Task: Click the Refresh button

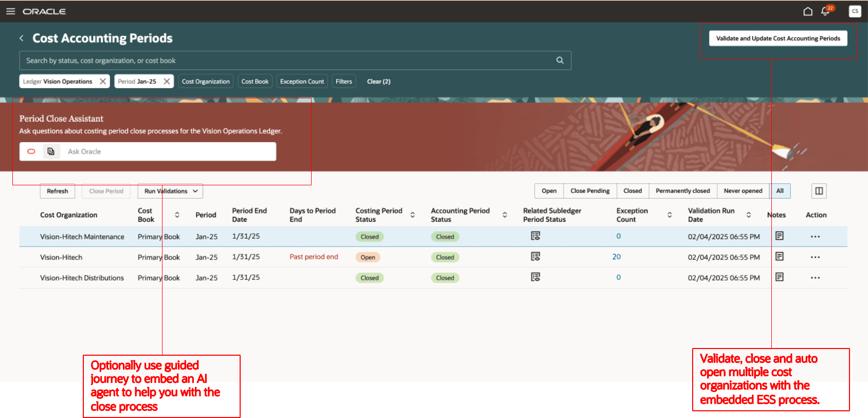Action: (x=58, y=191)
